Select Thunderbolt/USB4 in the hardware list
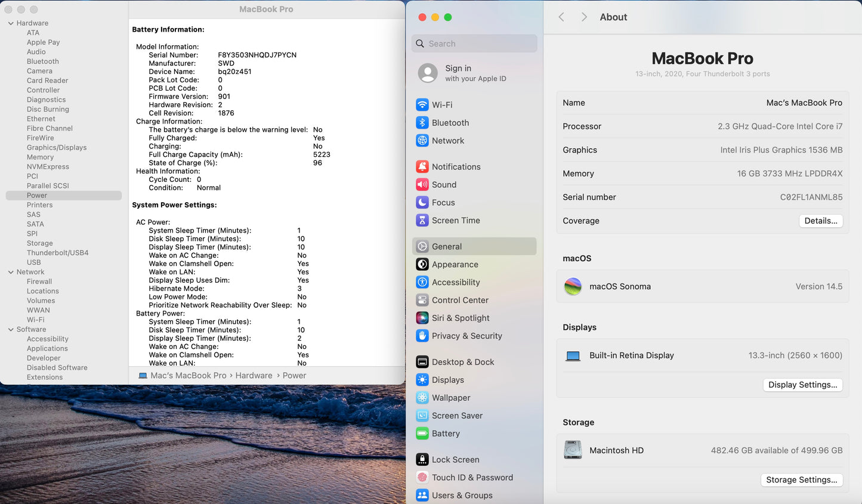 pyautogui.click(x=57, y=253)
